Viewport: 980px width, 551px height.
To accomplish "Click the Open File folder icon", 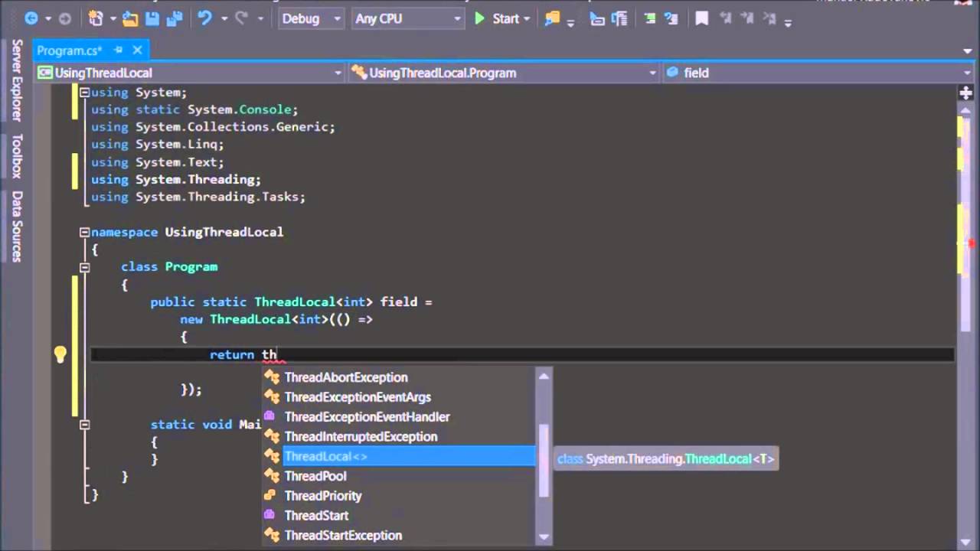I will (130, 18).
